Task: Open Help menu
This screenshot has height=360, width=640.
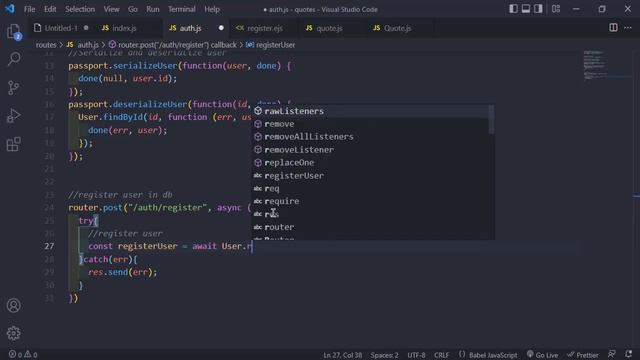Action: point(212,9)
